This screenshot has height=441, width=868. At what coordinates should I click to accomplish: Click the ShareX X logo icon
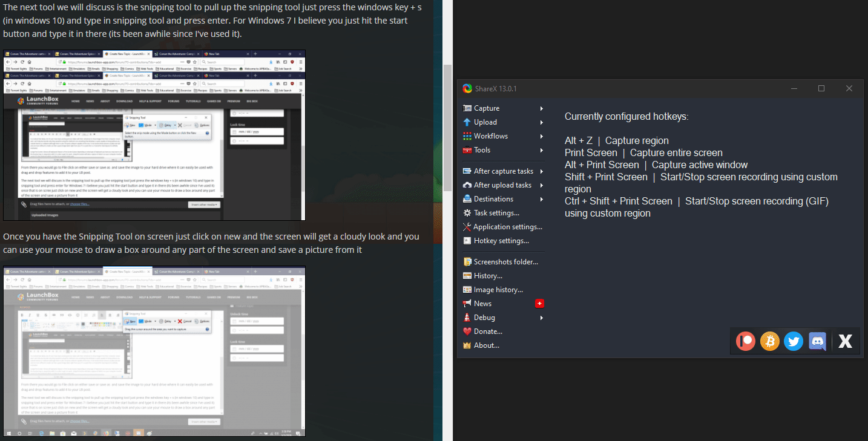click(x=845, y=341)
